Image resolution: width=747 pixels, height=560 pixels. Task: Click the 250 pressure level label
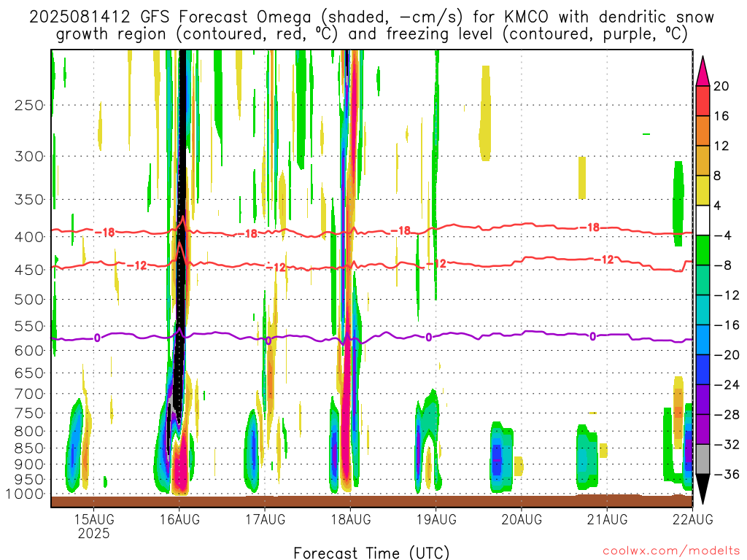pos(29,105)
